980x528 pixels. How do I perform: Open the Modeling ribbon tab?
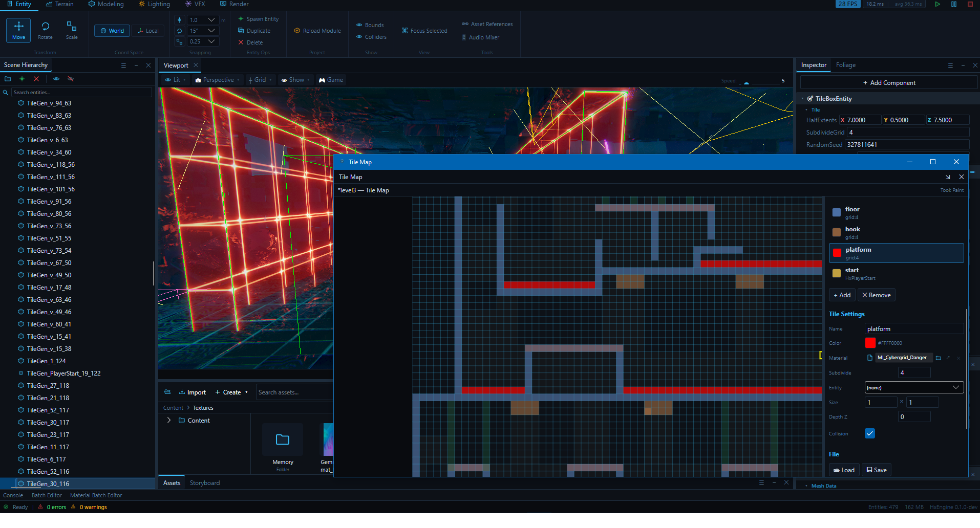[x=106, y=4]
